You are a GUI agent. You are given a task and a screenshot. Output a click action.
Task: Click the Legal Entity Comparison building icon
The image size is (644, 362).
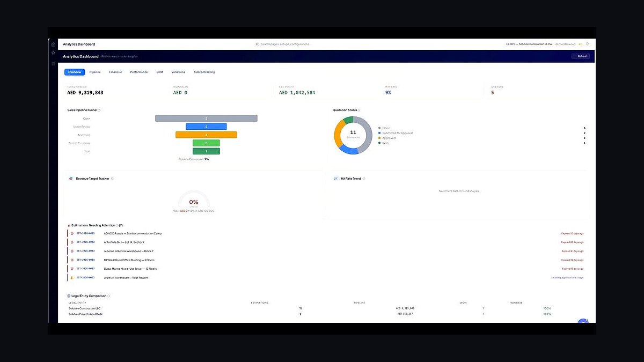69,296
